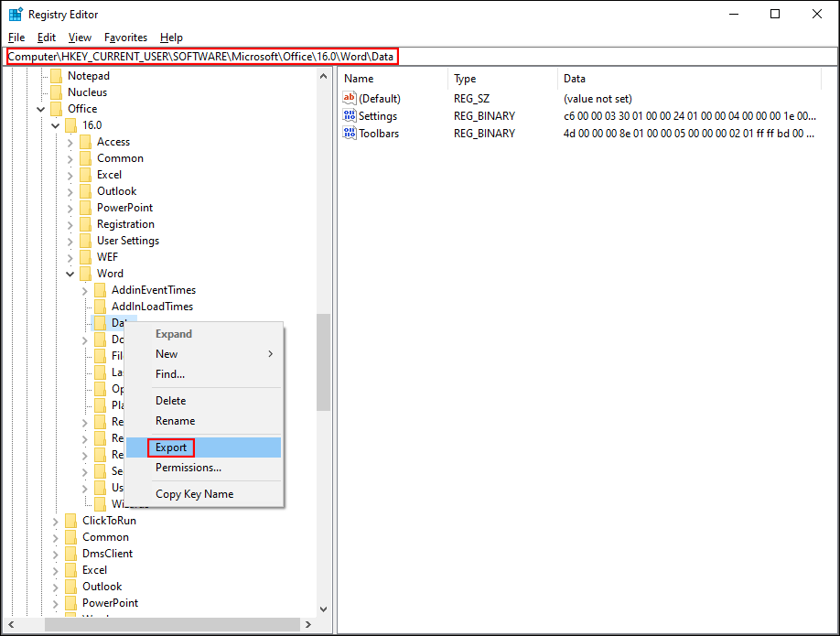Choose Find... from the context menu

point(203,374)
